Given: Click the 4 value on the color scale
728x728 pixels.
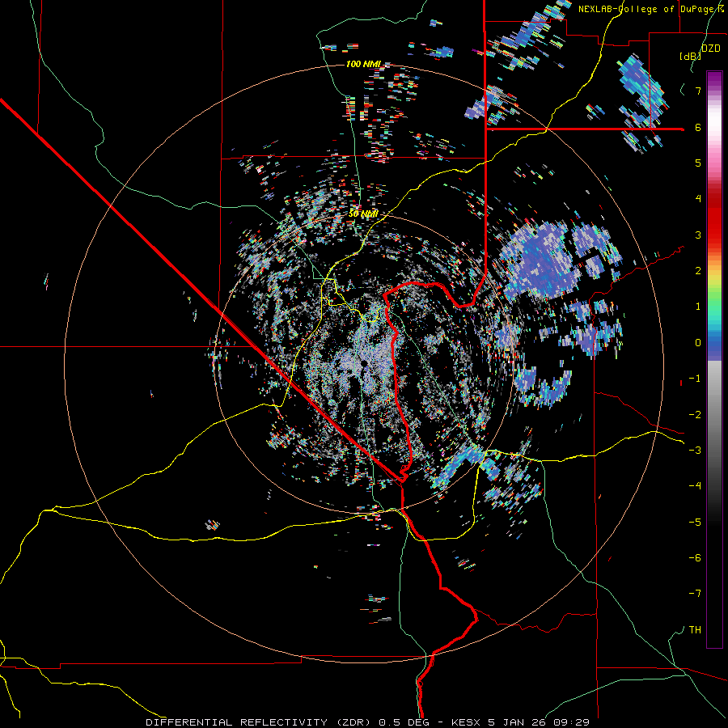Looking at the screenshot, I should [698, 199].
